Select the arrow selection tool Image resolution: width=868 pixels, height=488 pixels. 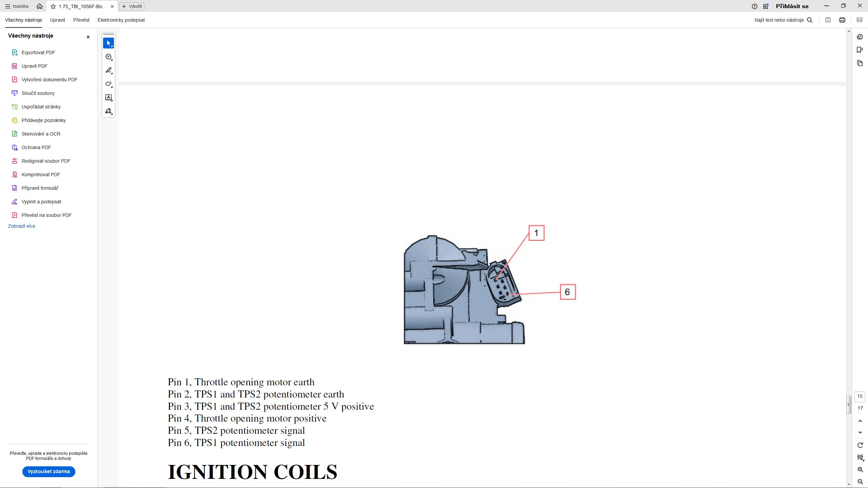[x=108, y=43]
